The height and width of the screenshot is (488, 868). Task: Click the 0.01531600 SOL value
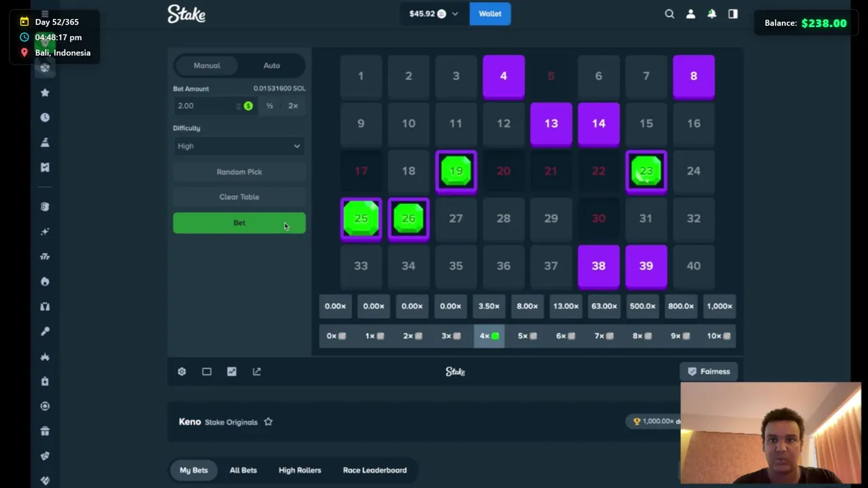tap(279, 88)
